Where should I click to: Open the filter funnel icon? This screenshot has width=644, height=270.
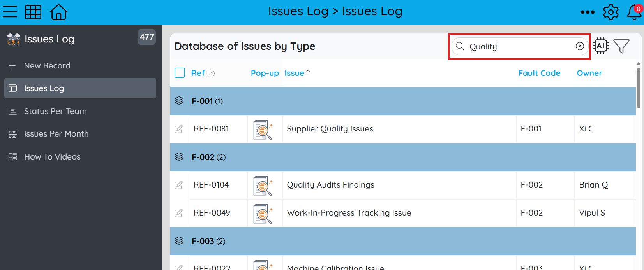(621, 46)
